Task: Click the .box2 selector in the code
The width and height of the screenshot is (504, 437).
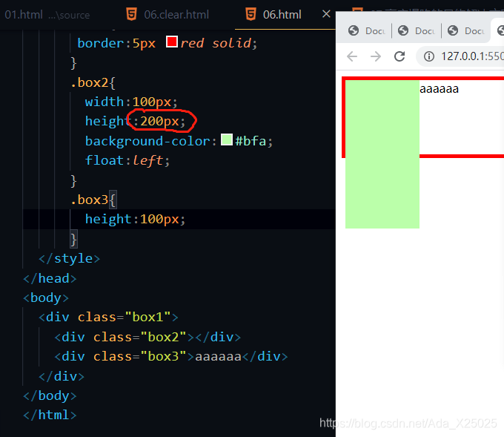Action: [90, 82]
